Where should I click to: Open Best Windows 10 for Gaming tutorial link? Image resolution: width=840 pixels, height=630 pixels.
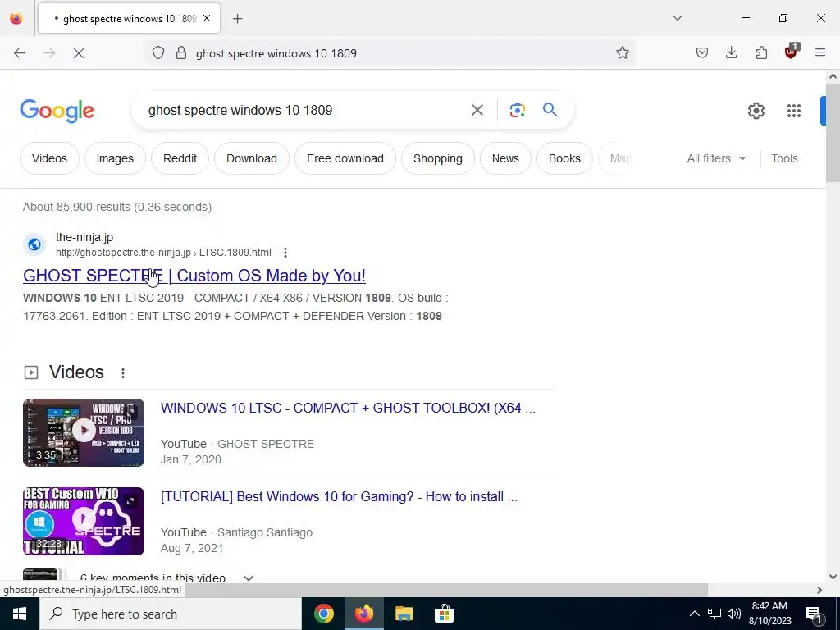[339, 496]
